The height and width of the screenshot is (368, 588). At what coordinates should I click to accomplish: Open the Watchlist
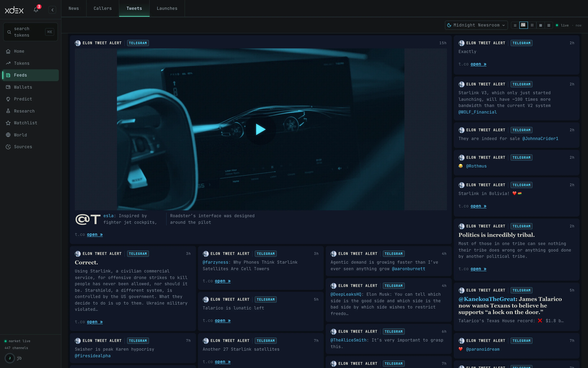click(30, 123)
